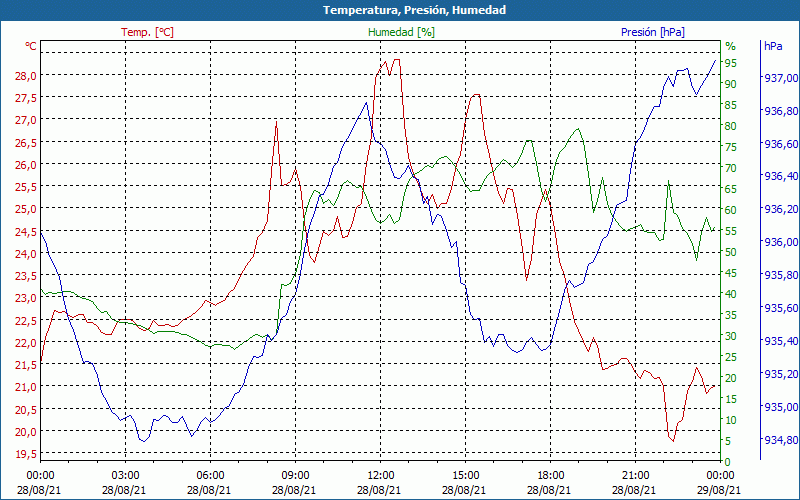Click the '21,0' temperature axis value
This screenshot has height=500, width=800.
tap(26, 387)
